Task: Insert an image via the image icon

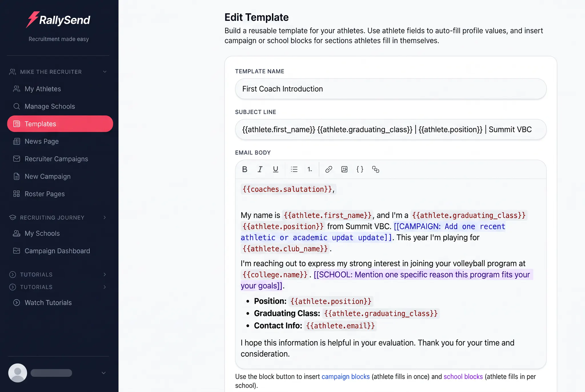Action: coord(344,169)
